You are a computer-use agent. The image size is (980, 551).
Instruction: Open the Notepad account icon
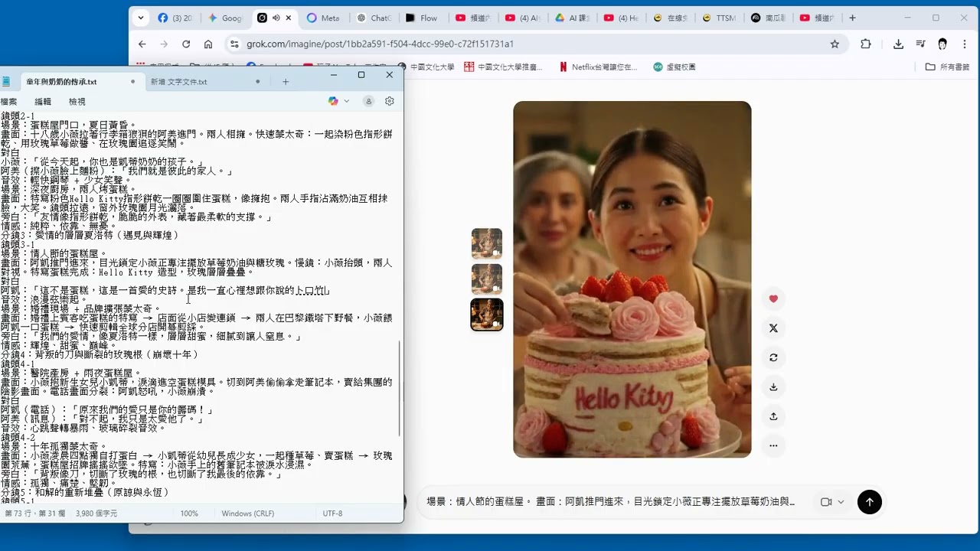point(368,101)
